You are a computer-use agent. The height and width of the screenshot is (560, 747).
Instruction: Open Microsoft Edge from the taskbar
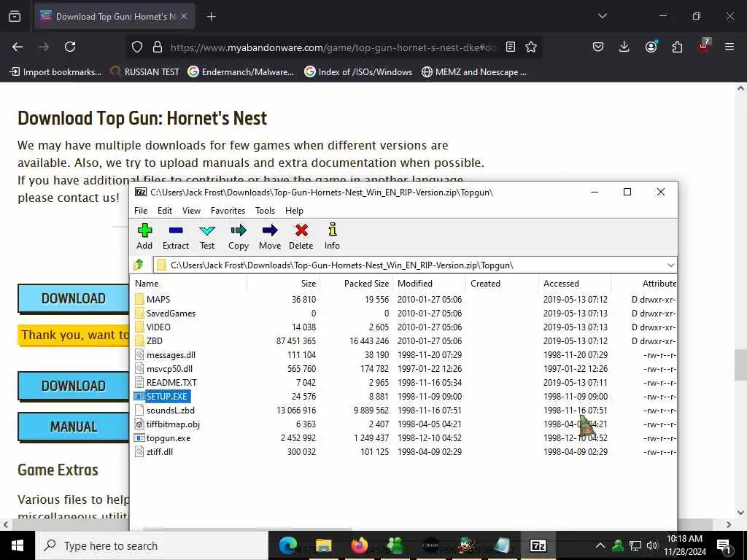click(x=287, y=545)
